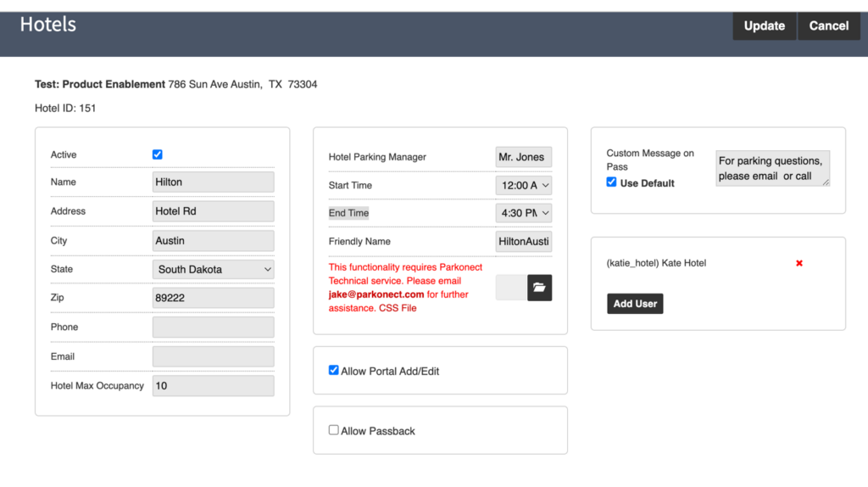Select the Hotel Parking Manager field

[x=523, y=157]
